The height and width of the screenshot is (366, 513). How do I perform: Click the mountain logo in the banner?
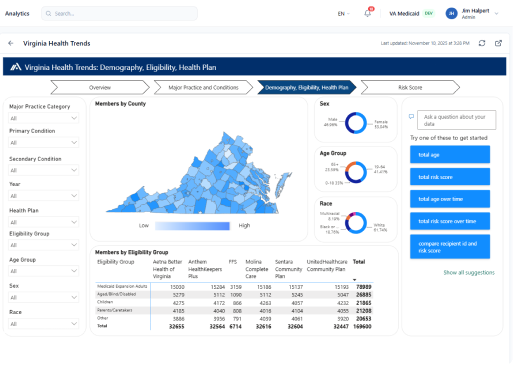pos(15,67)
